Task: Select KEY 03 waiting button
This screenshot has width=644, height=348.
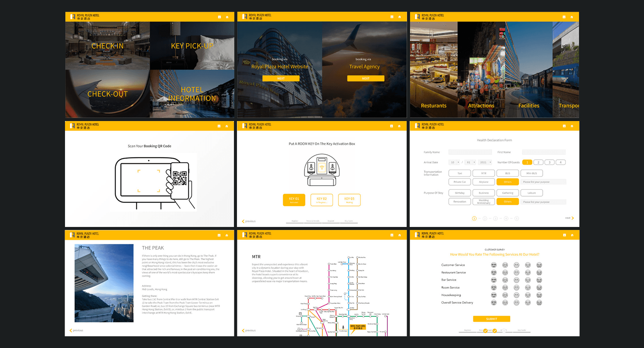Action: click(x=349, y=200)
